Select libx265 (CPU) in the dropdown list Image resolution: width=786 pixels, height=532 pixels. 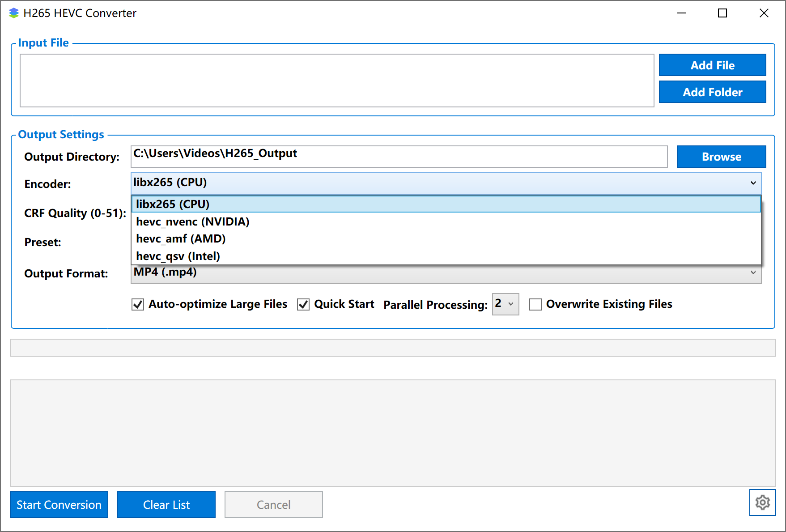(x=173, y=204)
